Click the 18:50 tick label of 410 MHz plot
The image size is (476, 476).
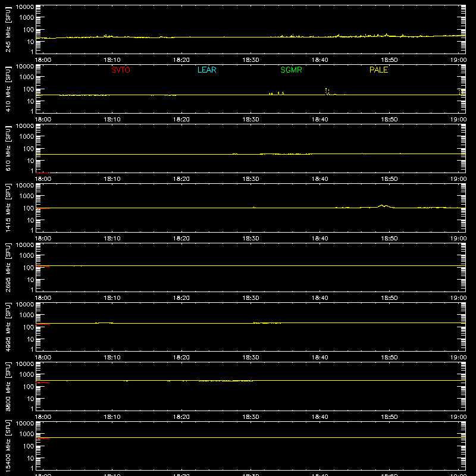(x=389, y=120)
